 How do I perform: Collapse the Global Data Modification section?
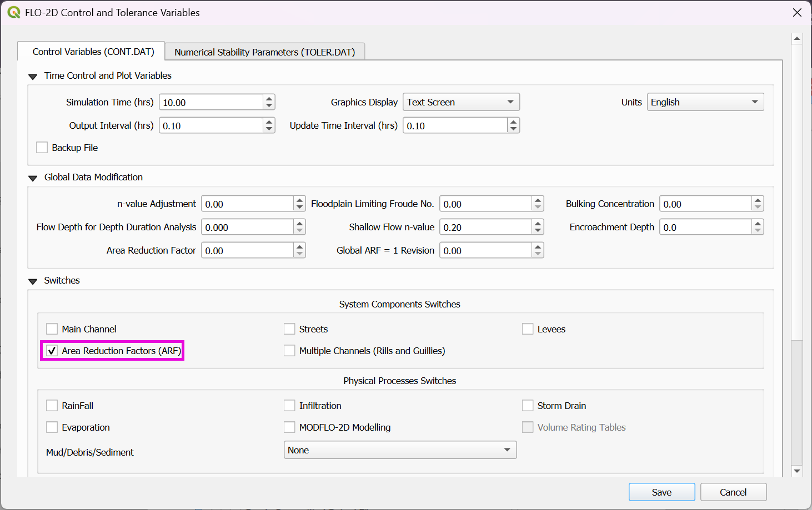[33, 178]
